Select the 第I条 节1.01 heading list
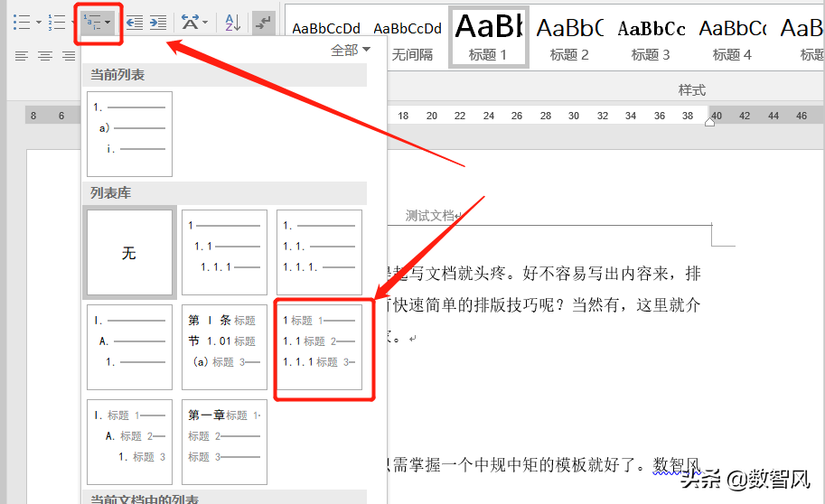Image resolution: width=825 pixels, height=504 pixels. pos(225,347)
